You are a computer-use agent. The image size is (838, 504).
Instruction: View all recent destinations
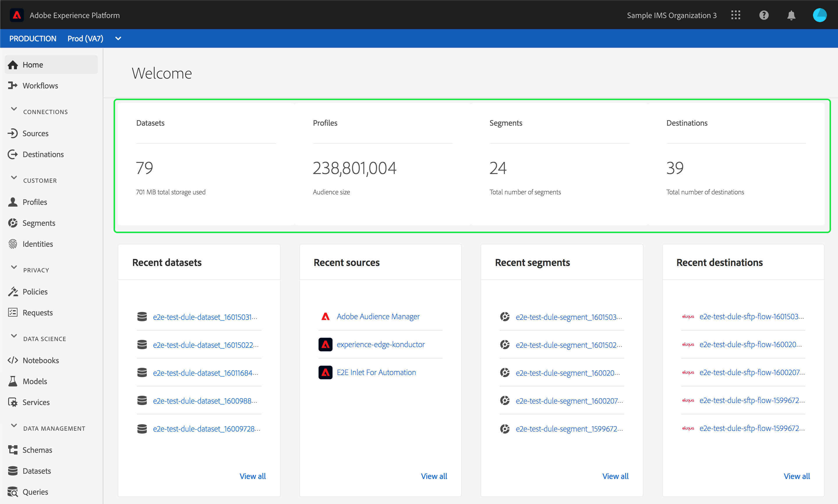pos(797,476)
